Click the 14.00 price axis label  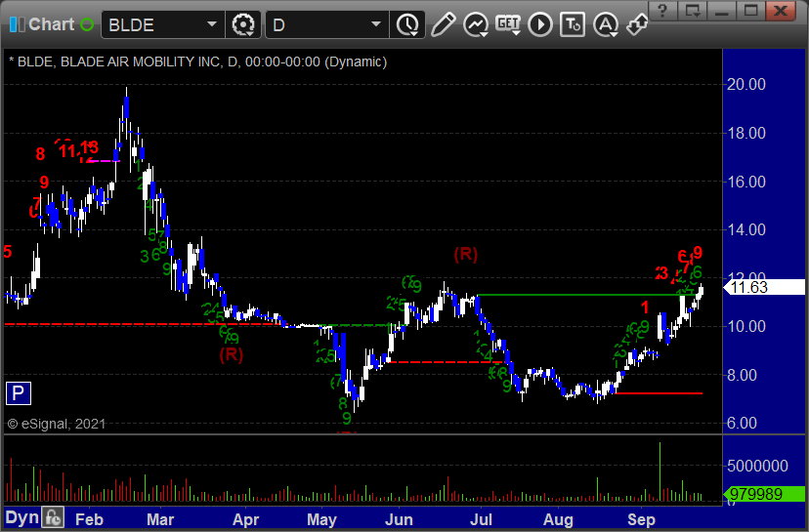click(746, 229)
